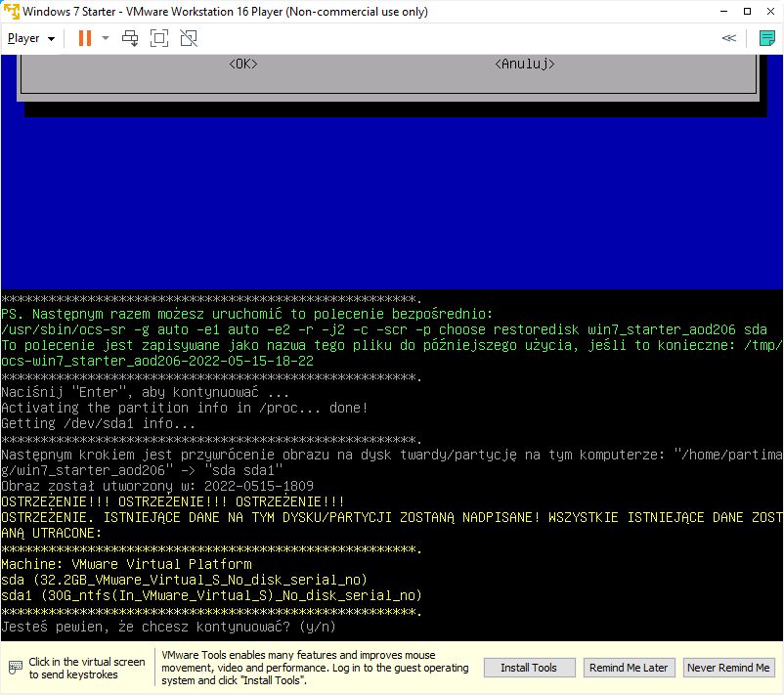Expand the power options arrow beside pause

(x=106, y=38)
